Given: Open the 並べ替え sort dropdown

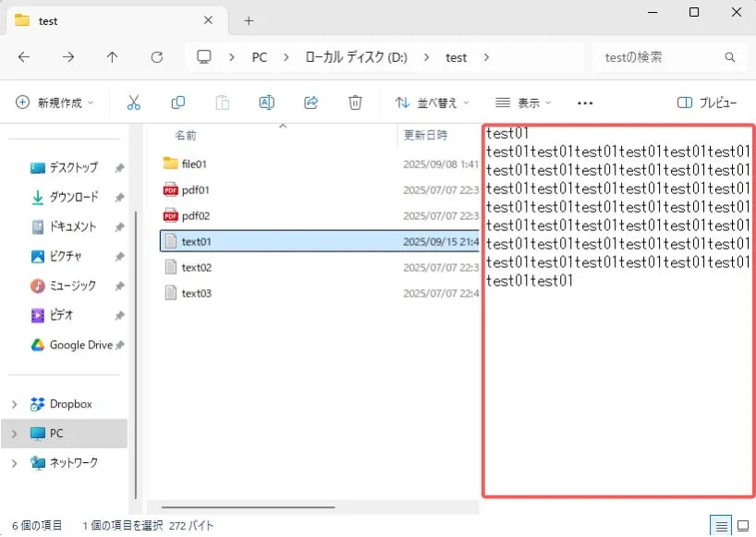Looking at the screenshot, I should tap(432, 103).
